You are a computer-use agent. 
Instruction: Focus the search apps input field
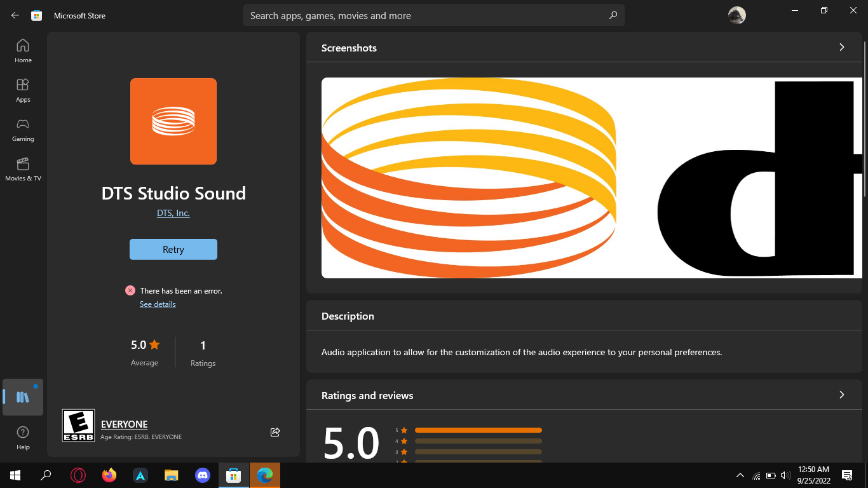pos(433,15)
